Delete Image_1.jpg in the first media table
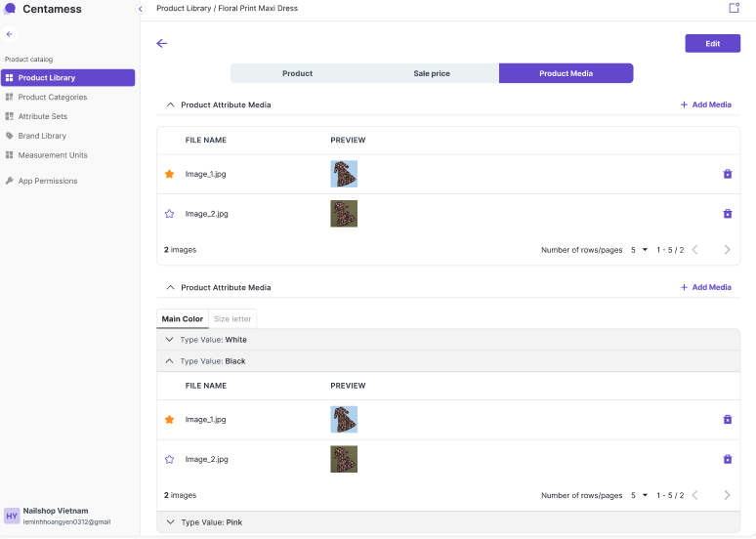The height and width of the screenshot is (539, 756). click(x=727, y=174)
